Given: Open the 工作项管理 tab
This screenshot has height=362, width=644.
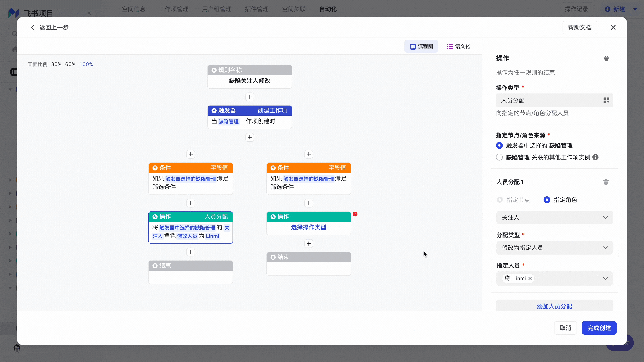Looking at the screenshot, I should tap(174, 9).
